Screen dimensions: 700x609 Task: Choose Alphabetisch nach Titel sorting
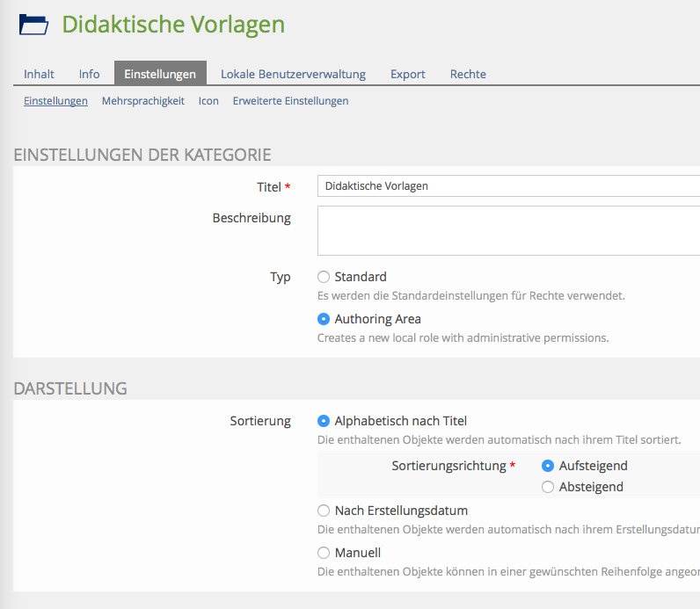pos(324,421)
